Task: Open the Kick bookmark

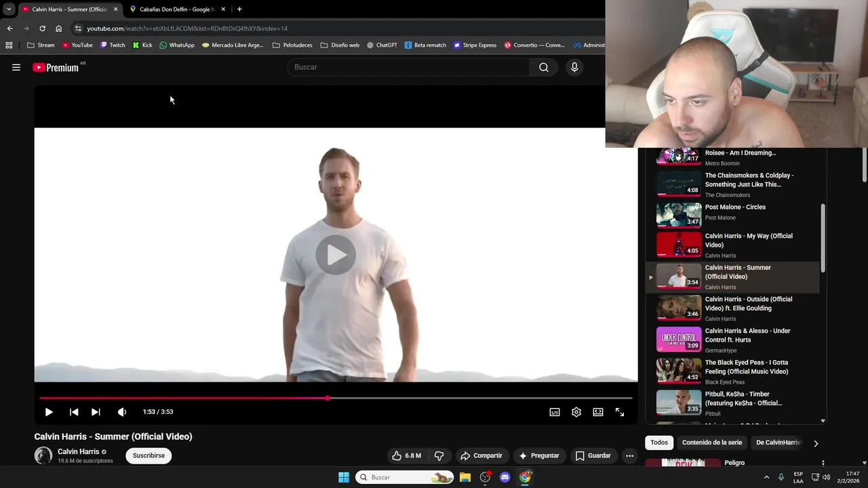Action: [142, 45]
